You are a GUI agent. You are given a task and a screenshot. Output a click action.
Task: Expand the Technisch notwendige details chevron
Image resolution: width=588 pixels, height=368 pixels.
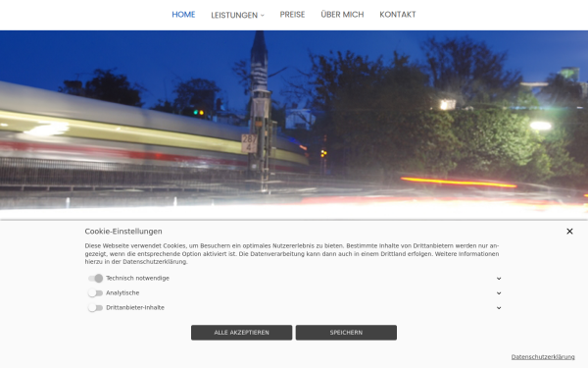pyautogui.click(x=499, y=279)
